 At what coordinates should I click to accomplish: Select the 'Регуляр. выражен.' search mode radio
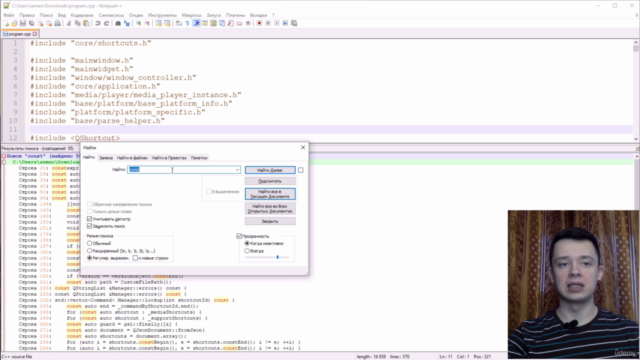click(x=89, y=258)
